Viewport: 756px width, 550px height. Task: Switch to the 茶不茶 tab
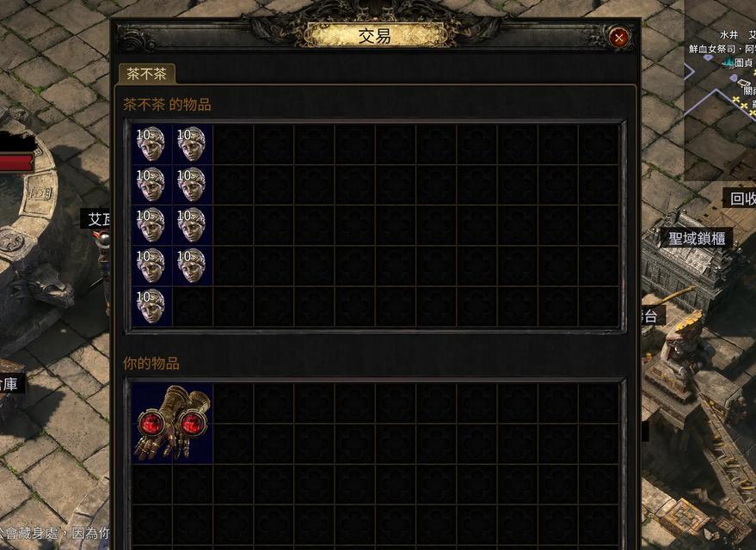[x=146, y=74]
